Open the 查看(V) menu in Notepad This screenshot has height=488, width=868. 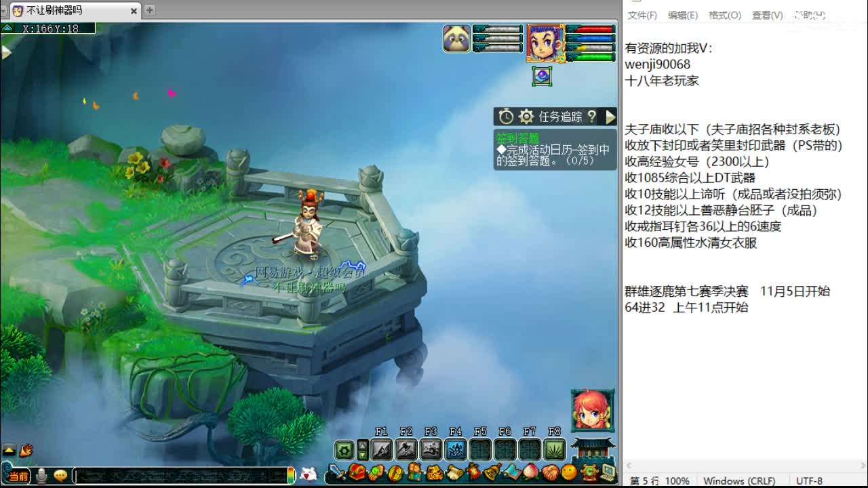point(767,15)
